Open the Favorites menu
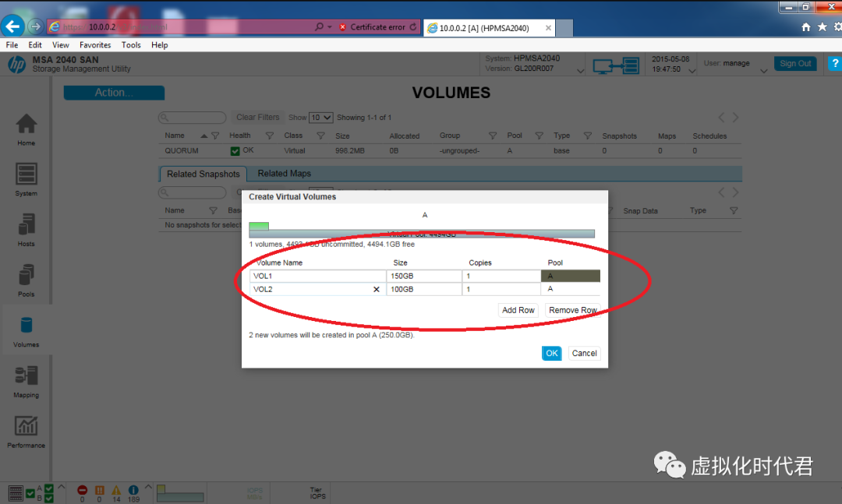Image resolution: width=842 pixels, height=504 pixels. 95,45
